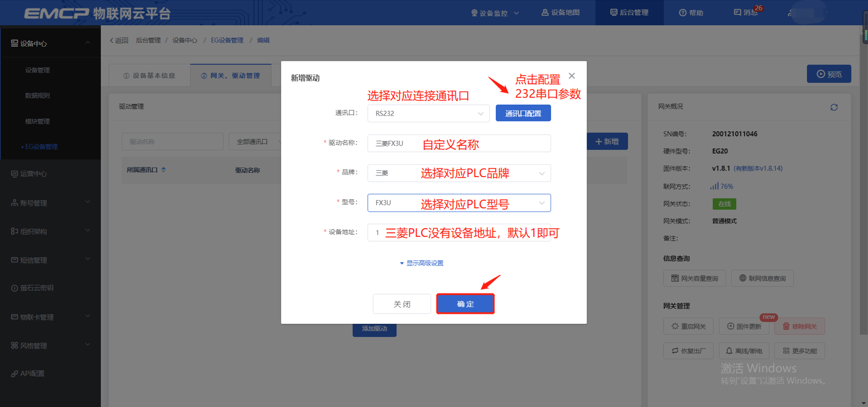Open the 型号 dropdown showing FX3U

tap(459, 203)
